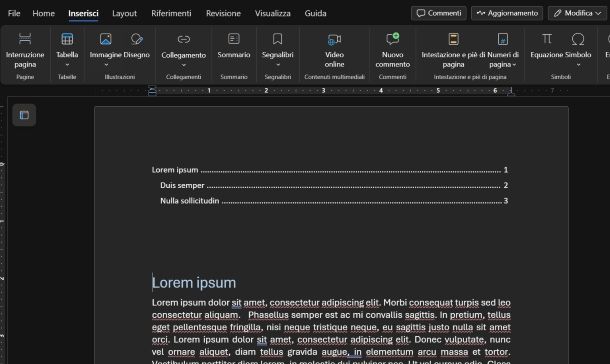Viewport: 610px width, 364px height.
Task: Click page number 1 in contents
Action: coord(506,170)
